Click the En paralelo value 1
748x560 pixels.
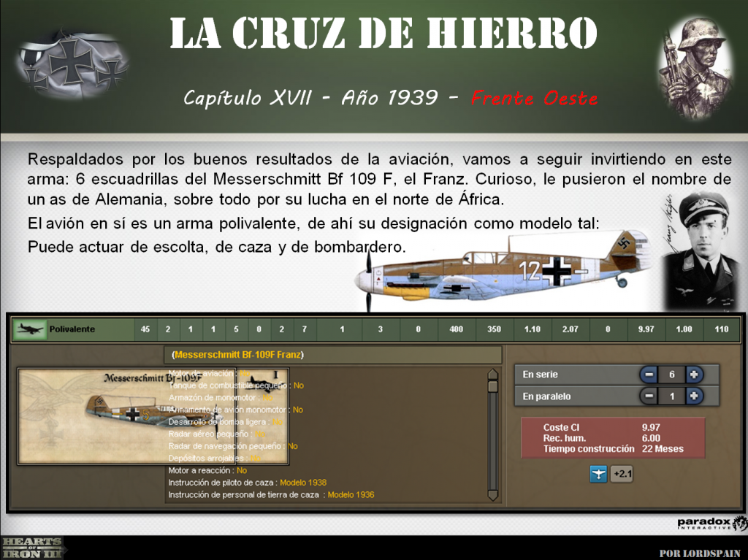point(672,396)
